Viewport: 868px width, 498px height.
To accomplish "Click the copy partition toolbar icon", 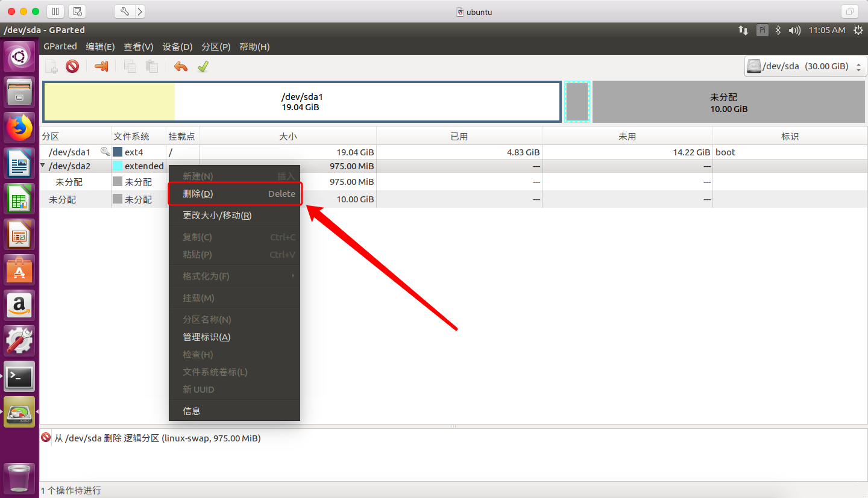I will (130, 67).
